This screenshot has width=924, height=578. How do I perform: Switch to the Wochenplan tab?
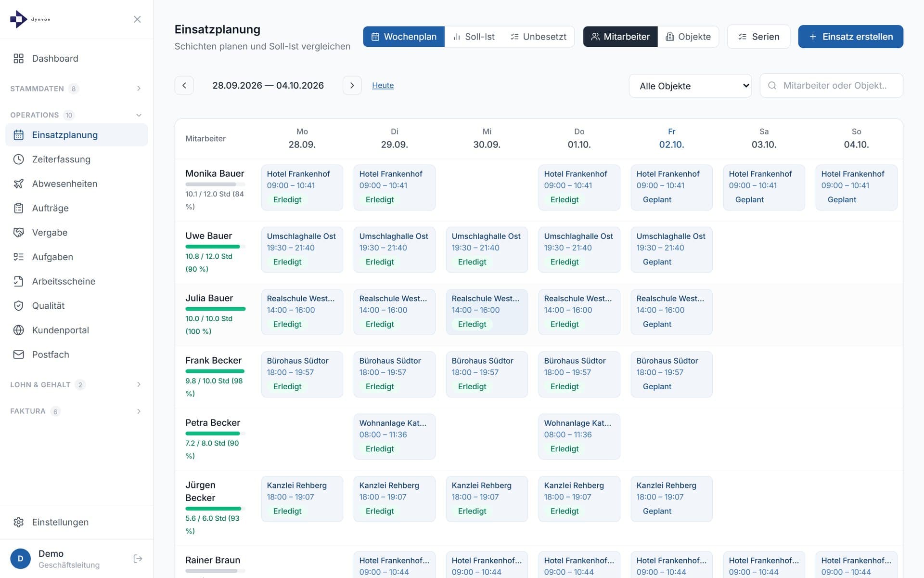pos(404,37)
